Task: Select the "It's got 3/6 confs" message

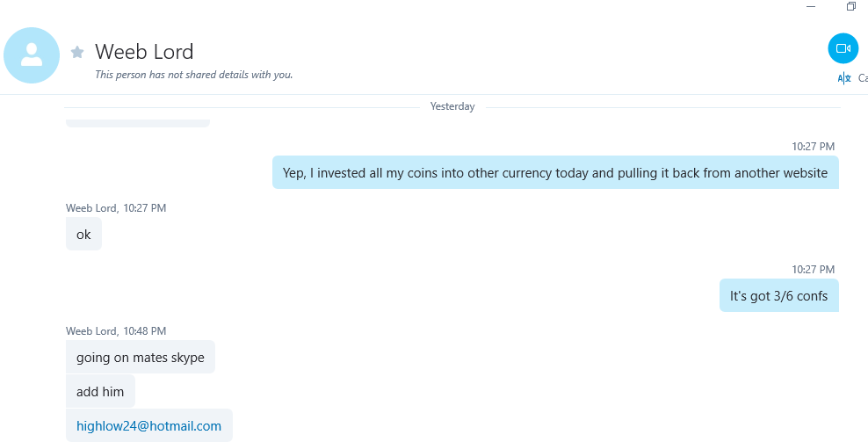Action: (779, 295)
